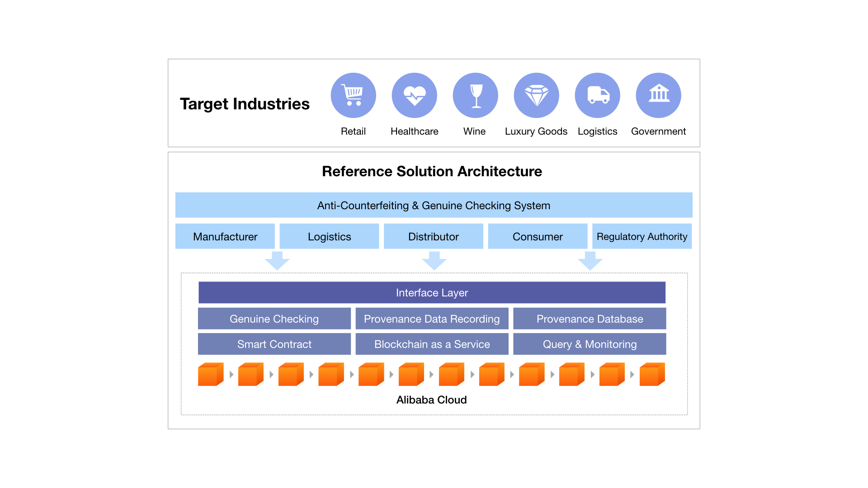Image resolution: width=868 pixels, height=488 pixels.
Task: Click the Wine glass icon
Action: (x=475, y=95)
